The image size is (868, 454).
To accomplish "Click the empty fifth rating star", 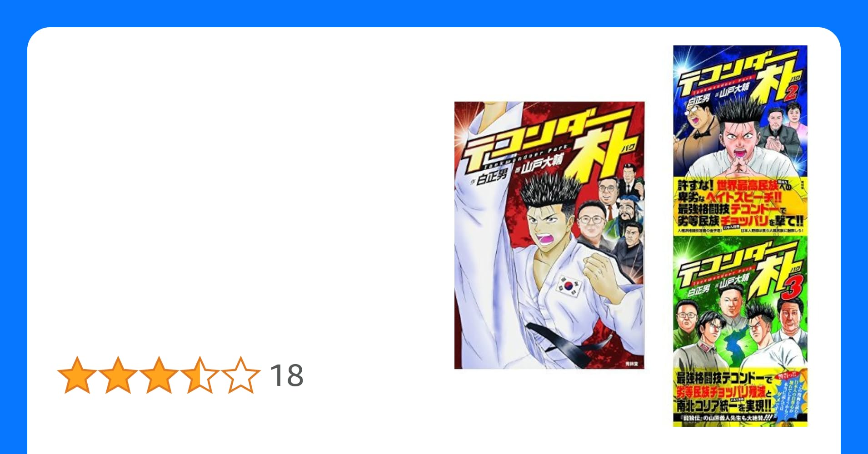I will point(240,375).
